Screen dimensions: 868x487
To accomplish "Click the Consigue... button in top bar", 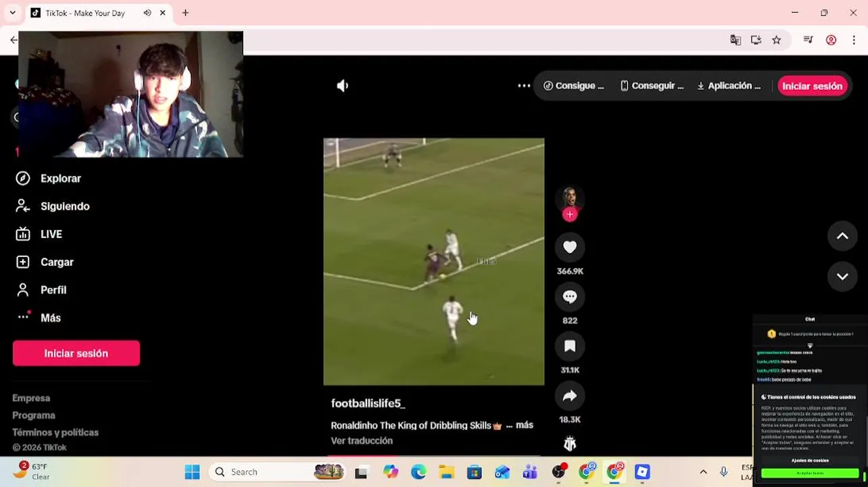I will [x=574, y=86].
